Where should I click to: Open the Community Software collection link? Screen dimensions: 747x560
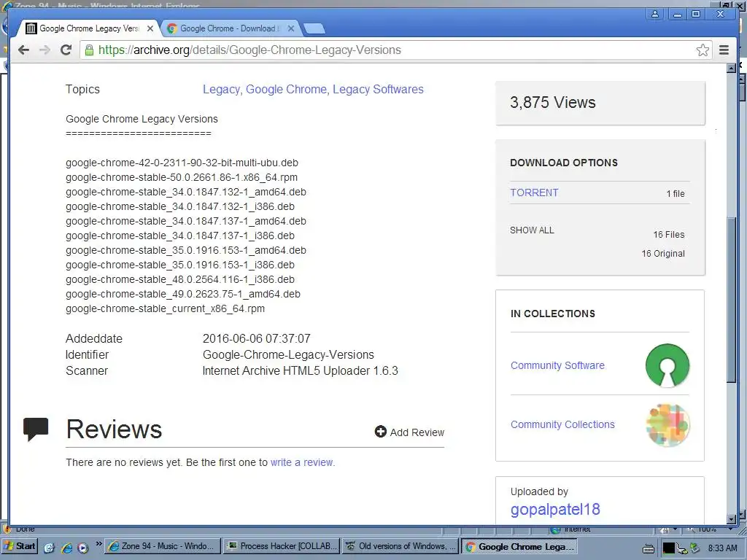[x=557, y=366]
